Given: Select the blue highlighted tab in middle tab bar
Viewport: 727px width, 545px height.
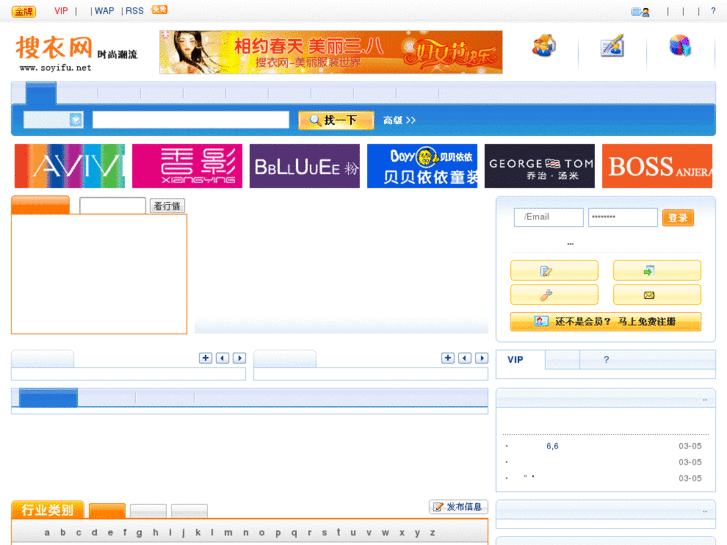Looking at the screenshot, I should point(48,398).
